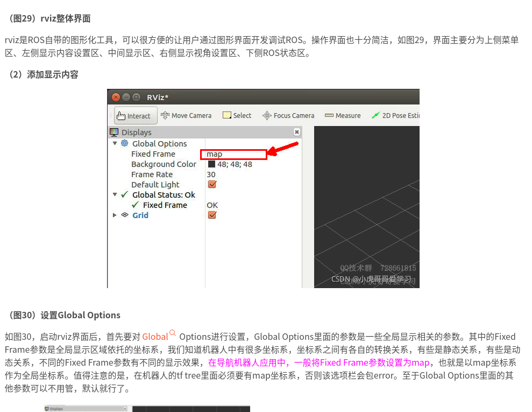The height and width of the screenshot is (412, 532).
Task: Select the Grid display label
Action: pyautogui.click(x=140, y=215)
